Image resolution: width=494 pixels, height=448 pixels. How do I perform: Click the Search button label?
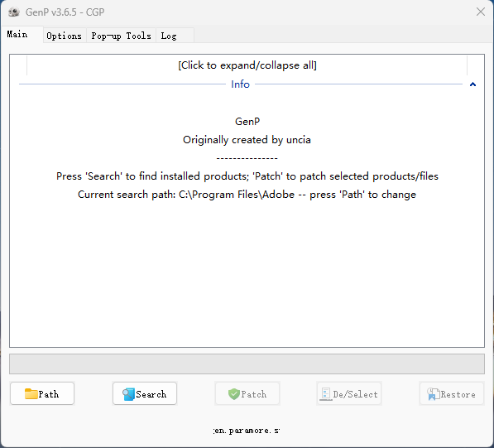151,394
